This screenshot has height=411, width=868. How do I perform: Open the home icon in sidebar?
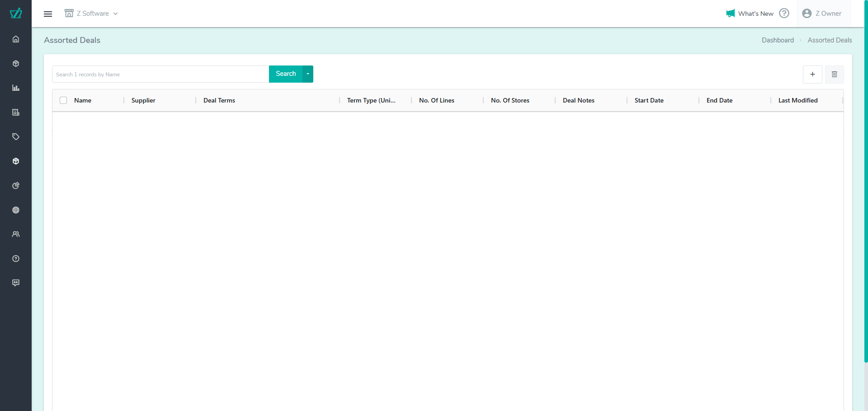pos(16,39)
